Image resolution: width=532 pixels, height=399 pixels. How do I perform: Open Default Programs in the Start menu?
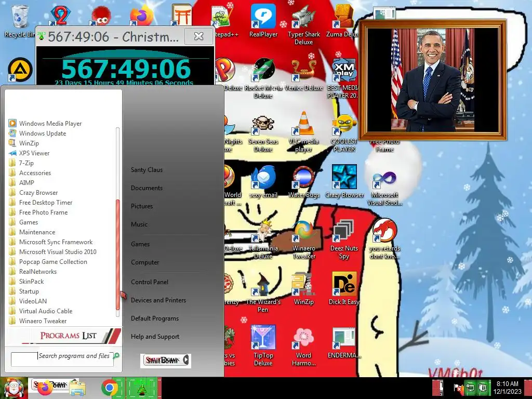pos(155,318)
